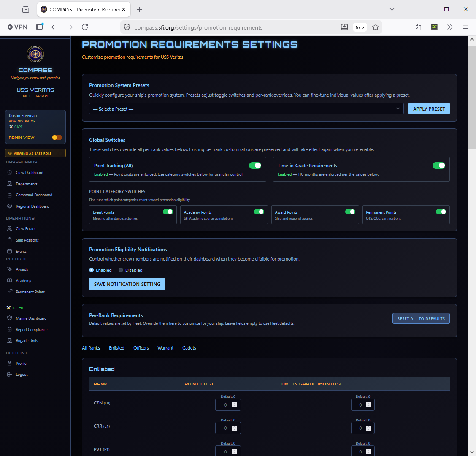This screenshot has width=476, height=456.
Task: Turn off Award Points switch
Action: coord(350,212)
